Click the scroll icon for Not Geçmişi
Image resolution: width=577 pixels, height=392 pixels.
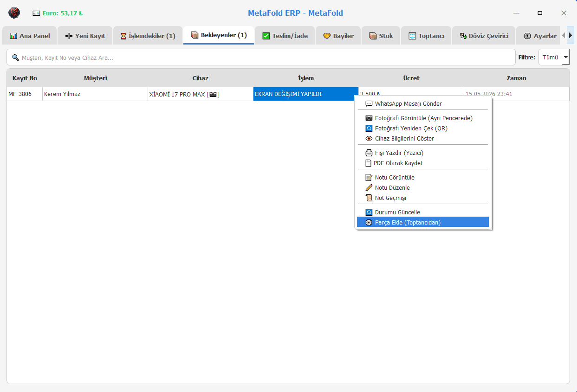click(369, 198)
